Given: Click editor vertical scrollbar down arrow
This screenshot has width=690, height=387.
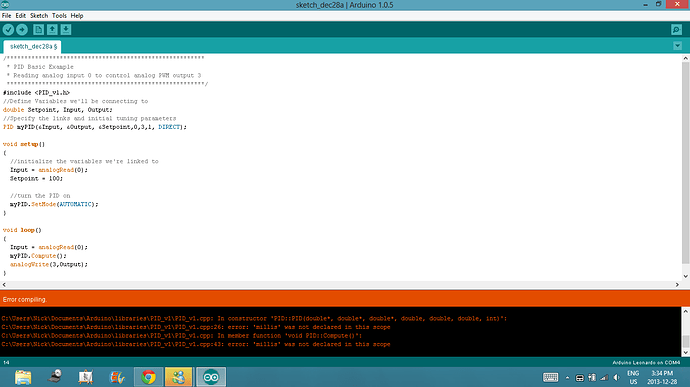Looking at the screenshot, I should click(x=686, y=276).
